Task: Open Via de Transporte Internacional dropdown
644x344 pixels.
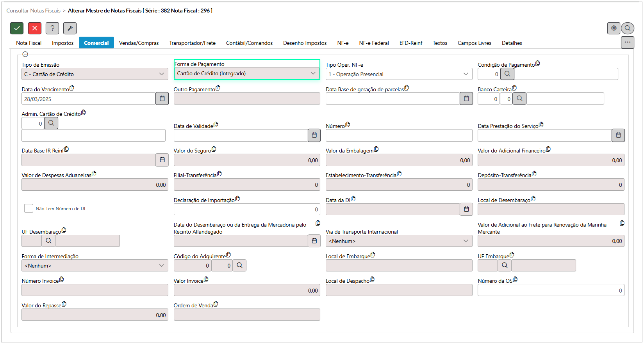Action: tap(399, 241)
